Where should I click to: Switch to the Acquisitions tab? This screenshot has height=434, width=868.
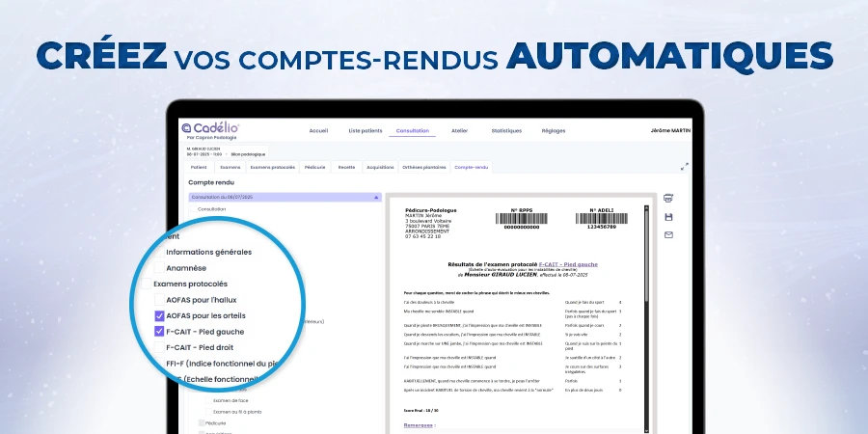(x=380, y=167)
